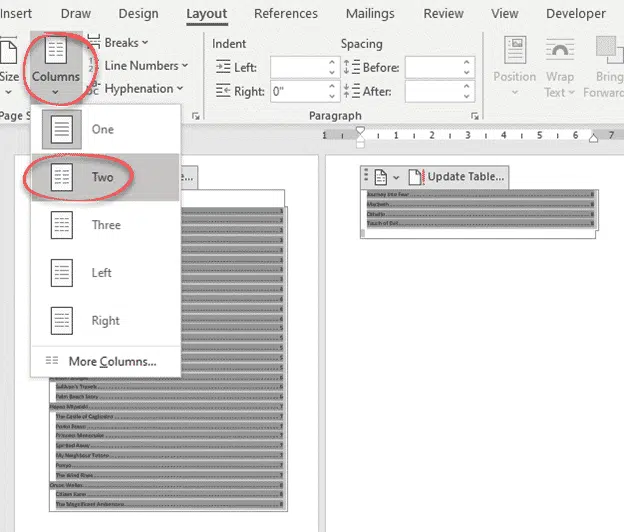Click the Line Numbers icon
Viewport: 624px width, 532px height.
pyautogui.click(x=92, y=65)
